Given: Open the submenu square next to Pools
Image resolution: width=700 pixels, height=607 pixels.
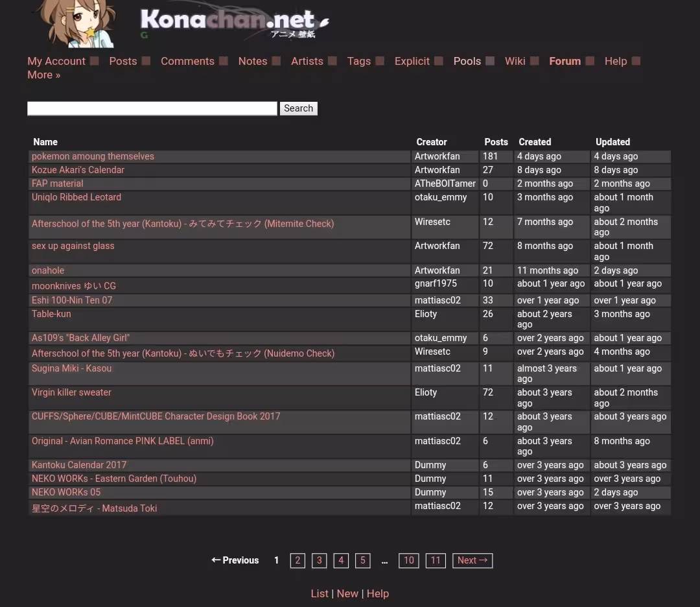Looking at the screenshot, I should [490, 61].
